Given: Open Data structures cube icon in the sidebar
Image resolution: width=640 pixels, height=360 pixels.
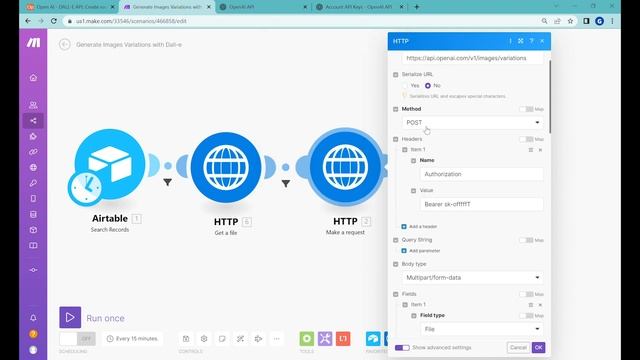Looking at the screenshot, I should [x=33, y=230].
